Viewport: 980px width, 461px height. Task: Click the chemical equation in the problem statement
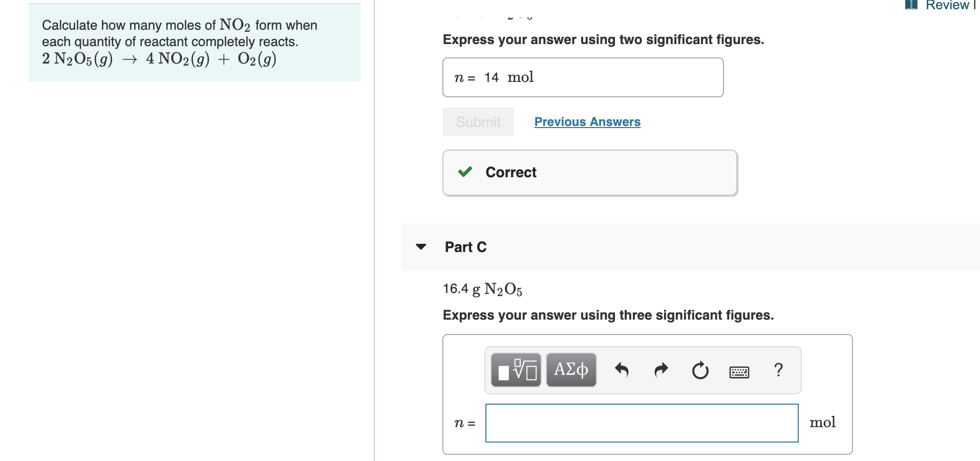tap(159, 59)
